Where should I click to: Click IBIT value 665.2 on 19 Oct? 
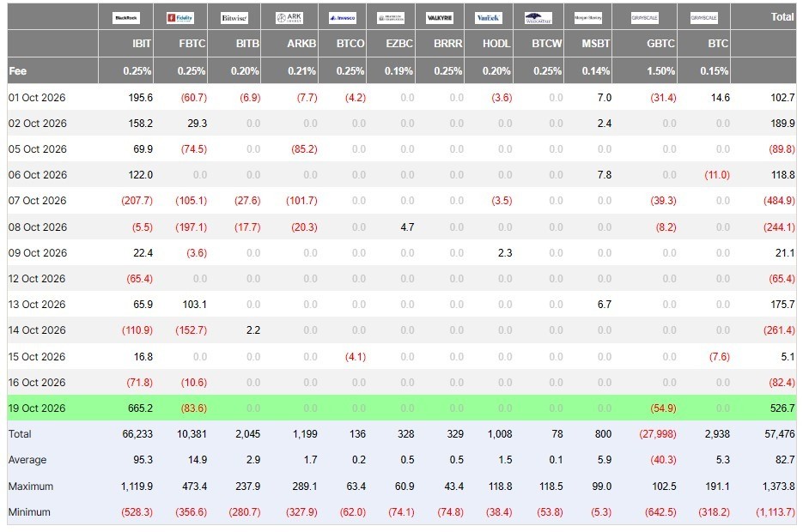pyautogui.click(x=140, y=408)
